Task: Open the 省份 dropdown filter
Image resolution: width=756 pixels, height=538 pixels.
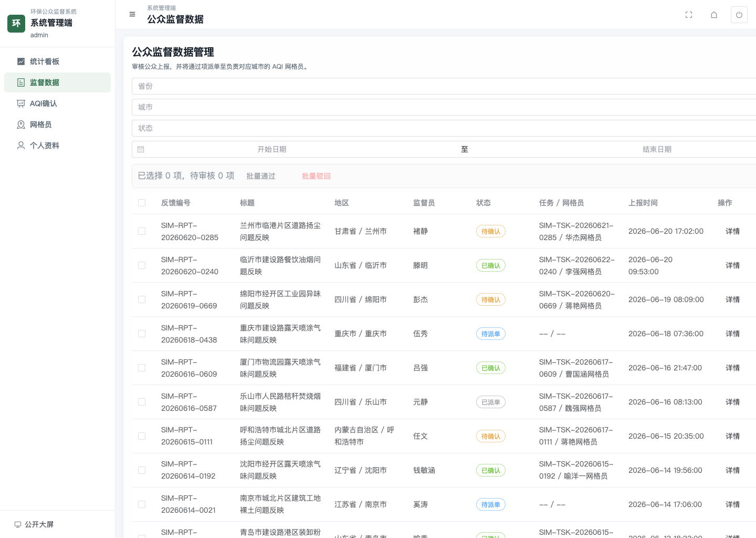Action: [x=444, y=86]
